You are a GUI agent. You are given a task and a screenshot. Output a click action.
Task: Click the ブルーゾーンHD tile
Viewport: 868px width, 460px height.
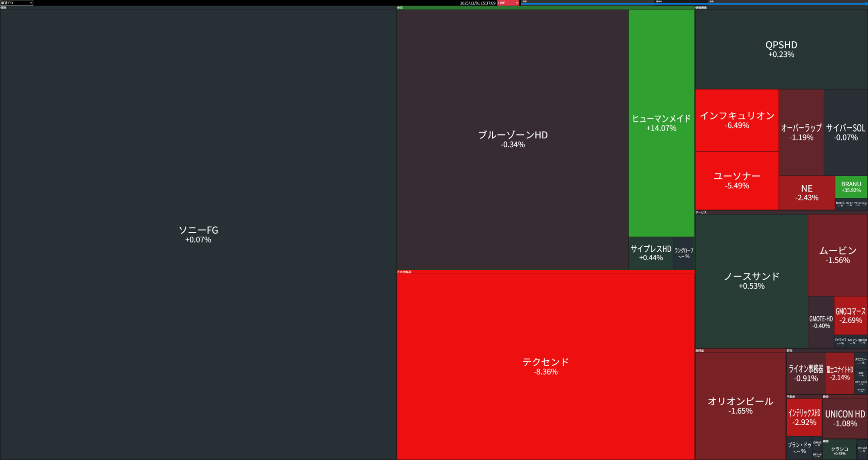512,139
